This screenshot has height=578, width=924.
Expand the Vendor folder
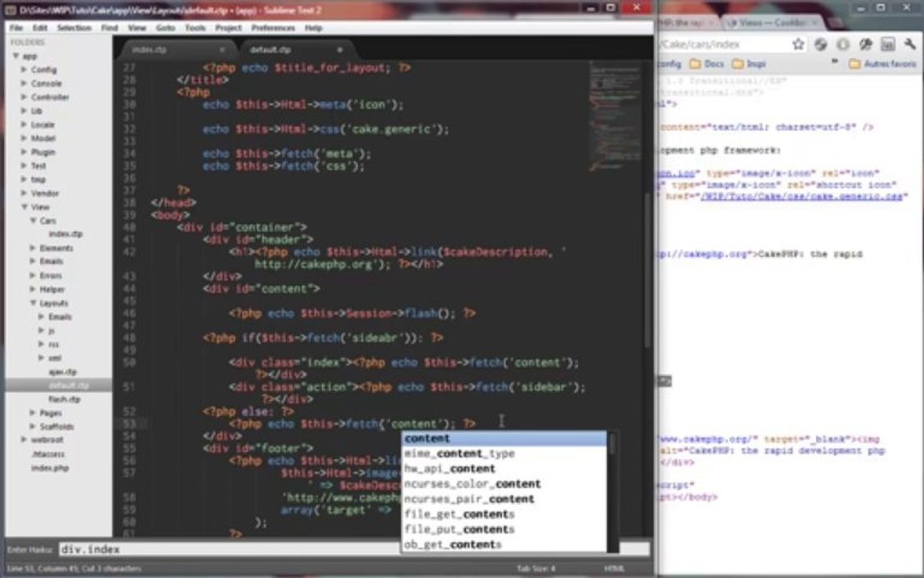coord(24,193)
